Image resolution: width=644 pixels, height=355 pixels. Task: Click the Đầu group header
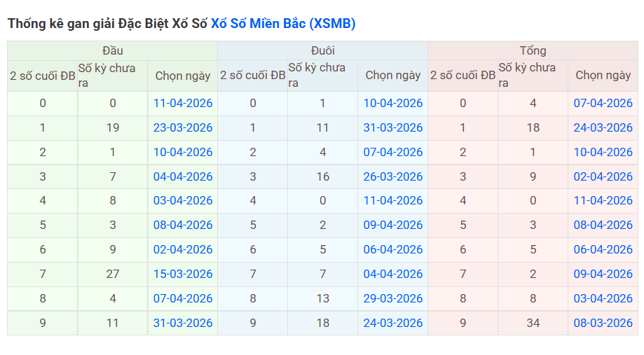click(112, 50)
